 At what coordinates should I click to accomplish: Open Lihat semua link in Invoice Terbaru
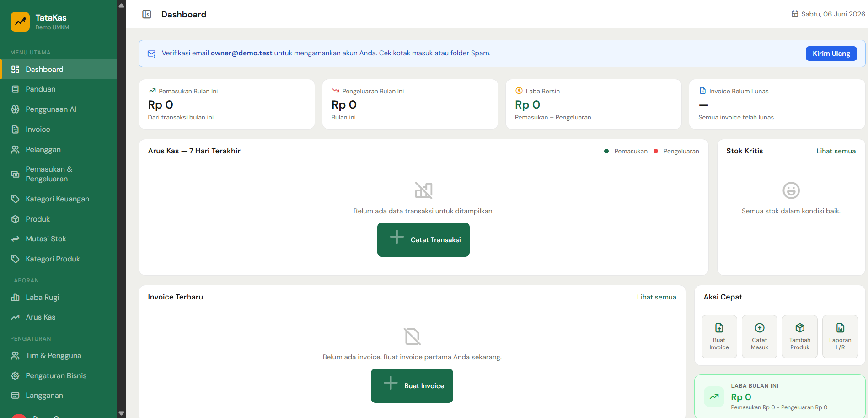(x=656, y=297)
